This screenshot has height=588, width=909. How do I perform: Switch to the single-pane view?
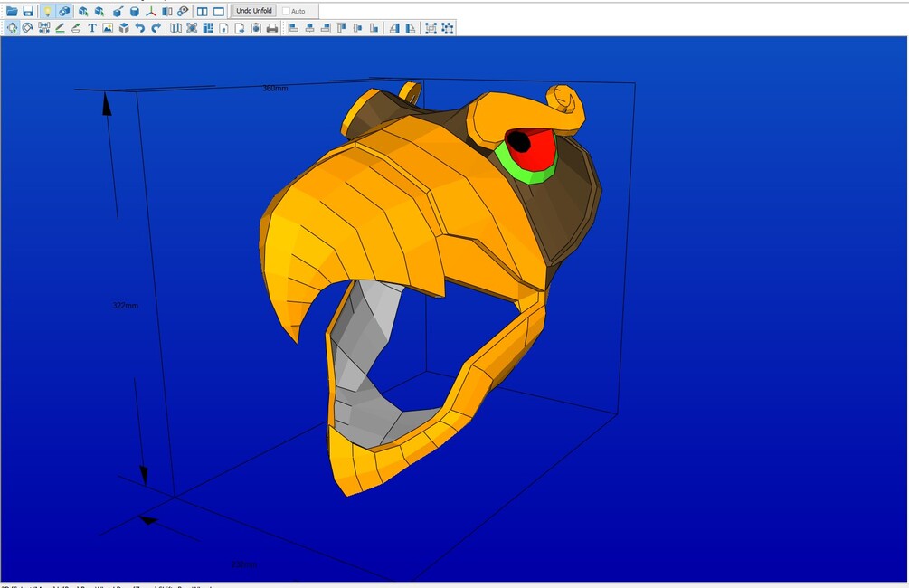point(219,11)
